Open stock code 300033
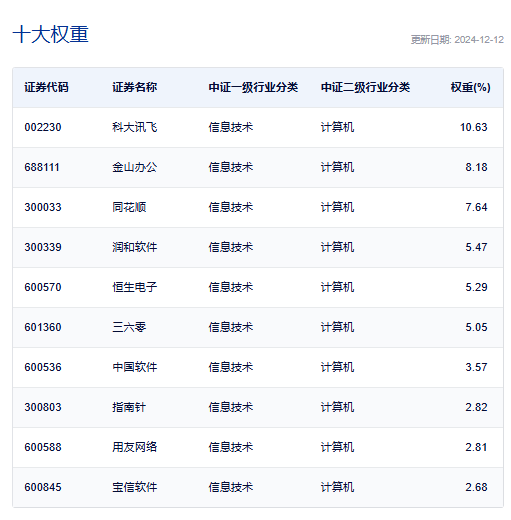This screenshot has width=511, height=520. 43,207
